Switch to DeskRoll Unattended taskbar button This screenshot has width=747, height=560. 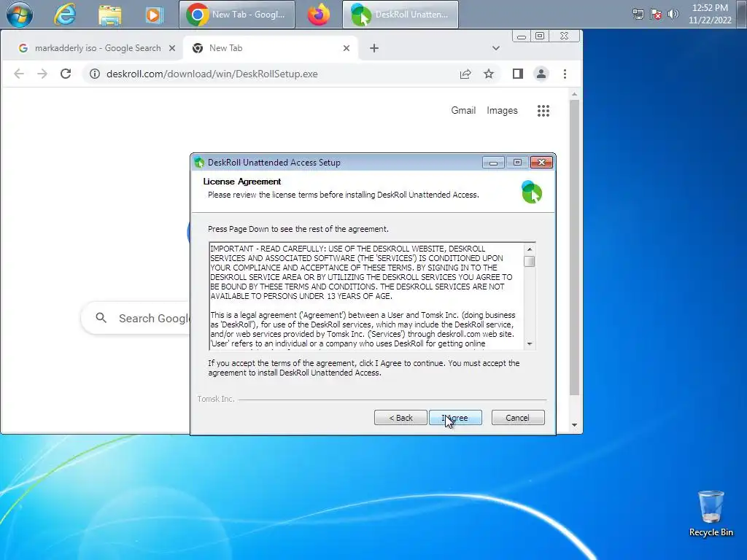coord(400,15)
